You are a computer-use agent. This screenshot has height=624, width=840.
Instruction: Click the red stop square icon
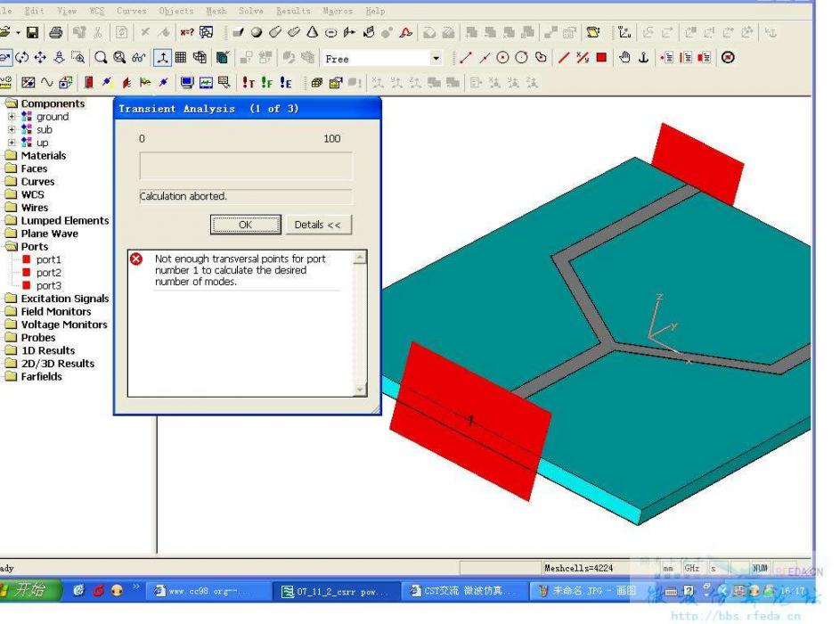(x=601, y=57)
